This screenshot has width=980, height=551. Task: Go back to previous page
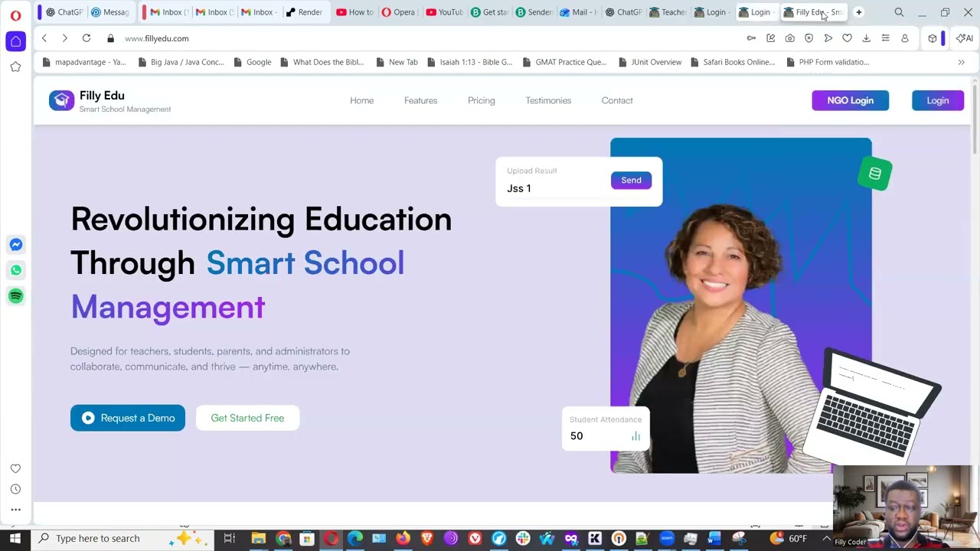coord(44,38)
